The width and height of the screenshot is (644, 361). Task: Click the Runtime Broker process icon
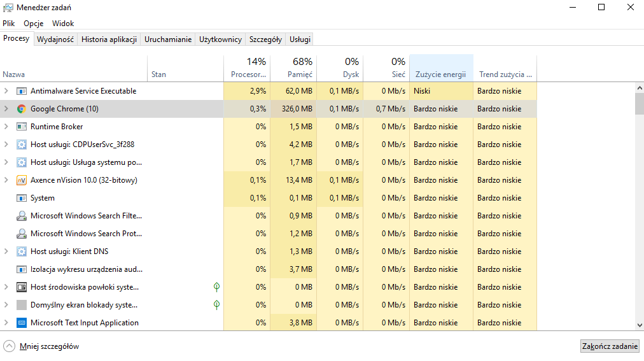[22, 127]
